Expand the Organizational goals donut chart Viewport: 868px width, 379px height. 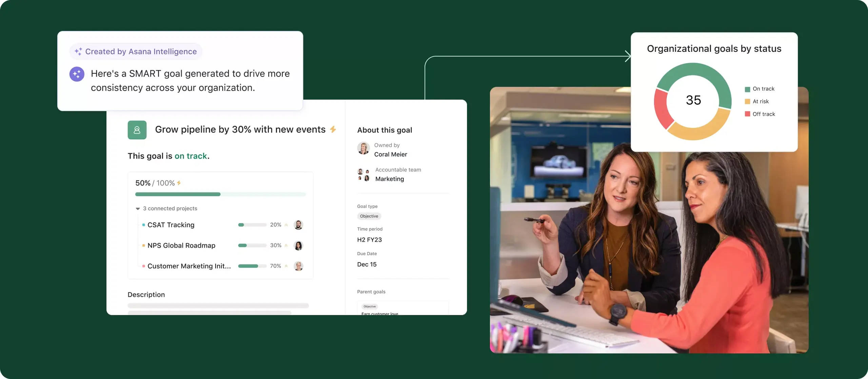pyautogui.click(x=693, y=100)
